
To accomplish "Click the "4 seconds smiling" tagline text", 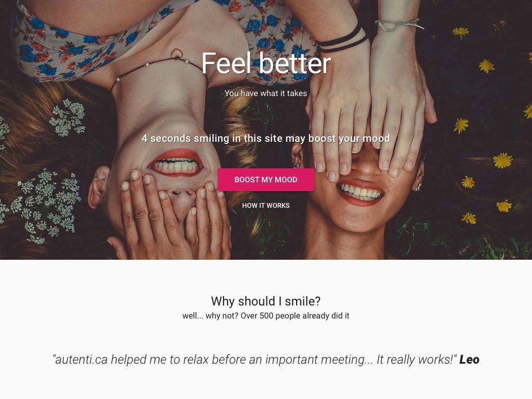I will [x=265, y=138].
